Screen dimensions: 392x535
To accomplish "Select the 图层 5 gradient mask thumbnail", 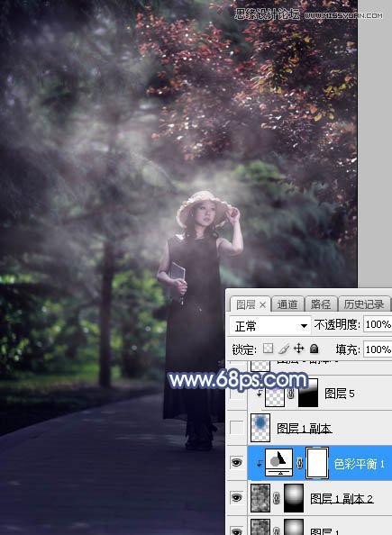I will [308, 393].
